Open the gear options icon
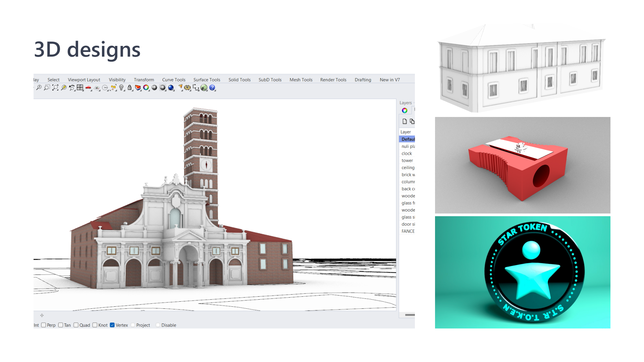644x362 pixels. pos(187,87)
